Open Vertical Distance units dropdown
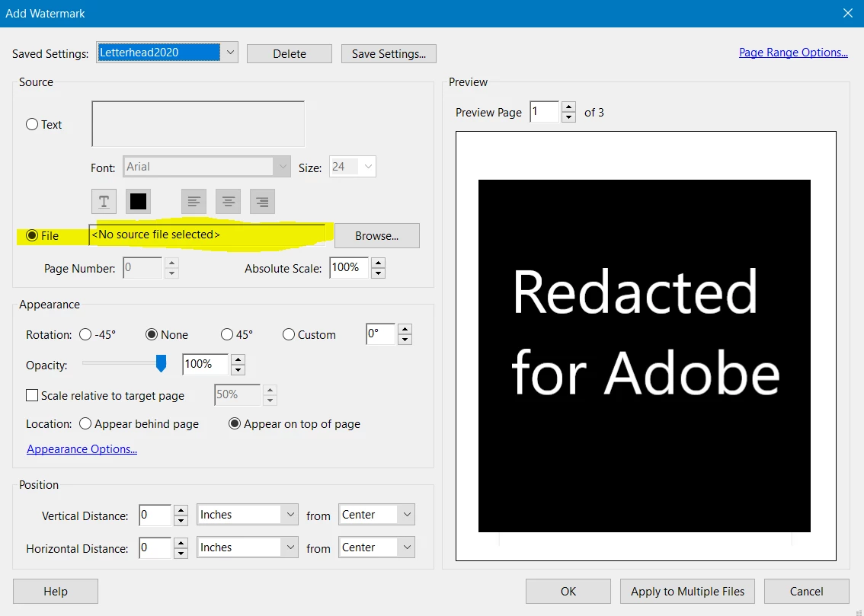Screen dimensions: 864x616 [248, 515]
